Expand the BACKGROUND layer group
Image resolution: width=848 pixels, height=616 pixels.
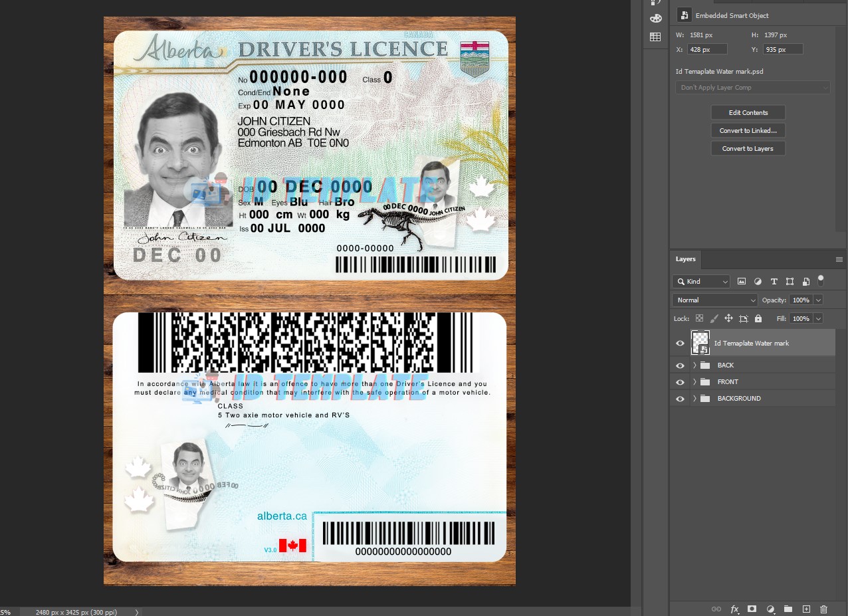pos(694,399)
